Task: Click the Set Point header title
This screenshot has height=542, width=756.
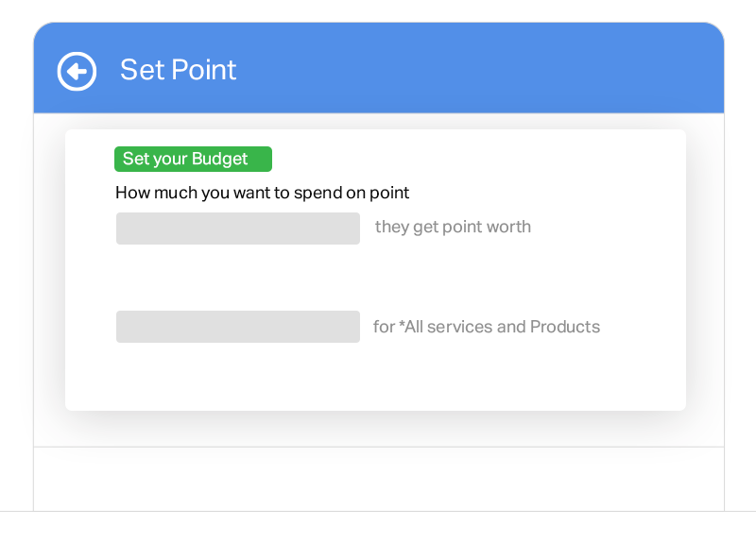Action: coord(178,70)
